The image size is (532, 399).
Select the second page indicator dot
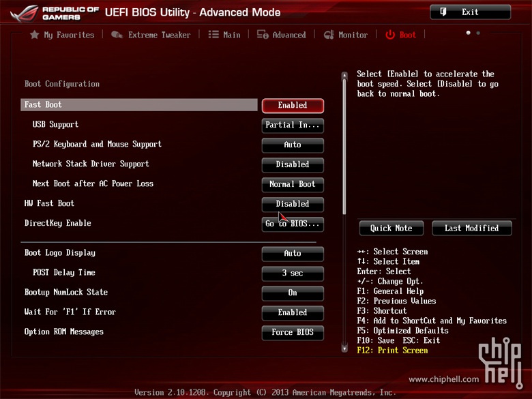(x=478, y=33)
